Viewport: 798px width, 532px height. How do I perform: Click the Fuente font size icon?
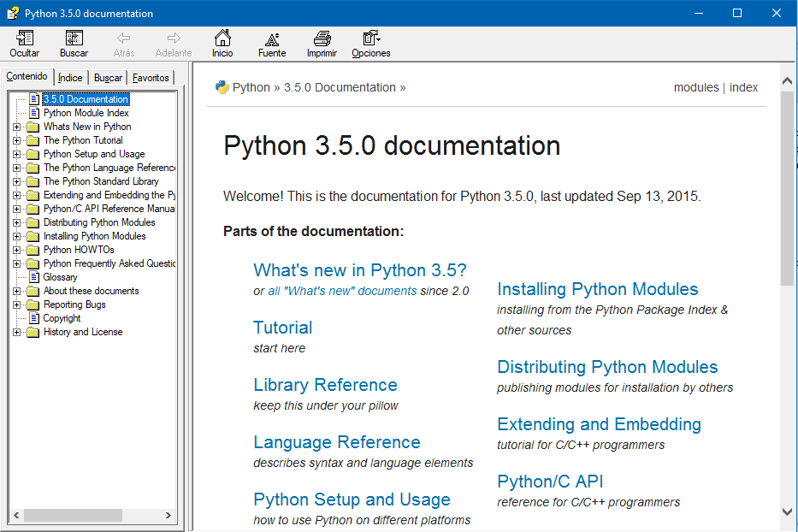tap(272, 38)
